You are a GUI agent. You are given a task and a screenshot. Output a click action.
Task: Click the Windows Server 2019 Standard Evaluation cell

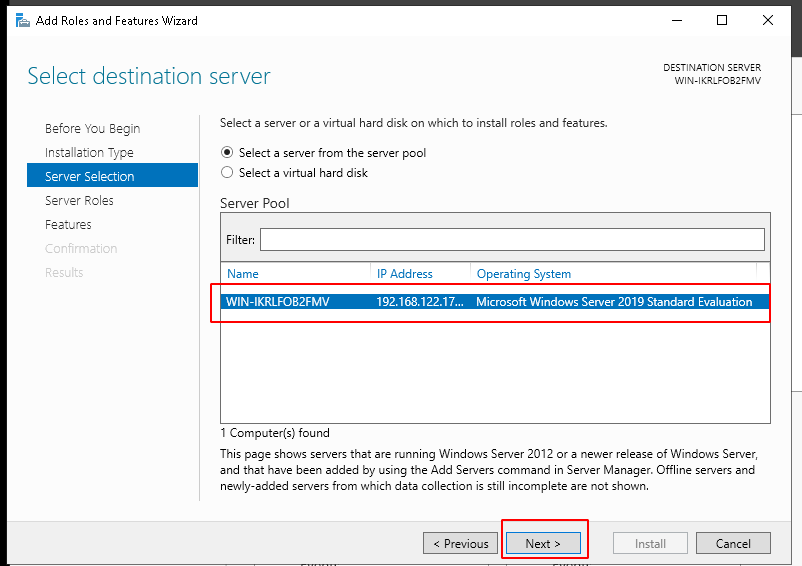pos(614,302)
